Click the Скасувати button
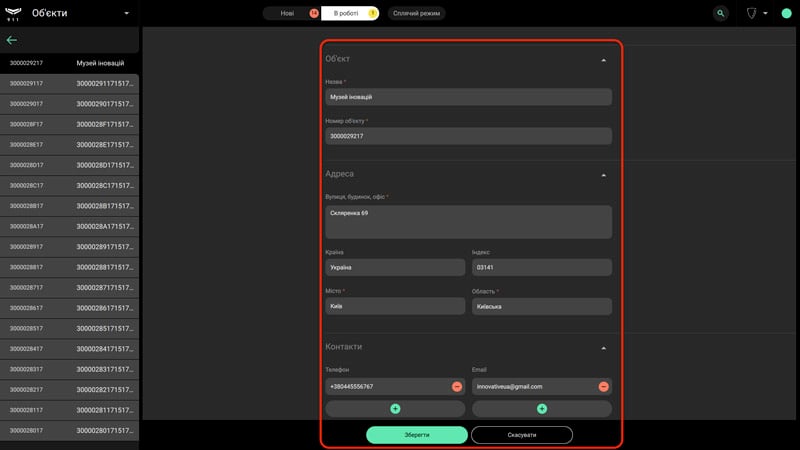Viewport: 800px width, 450px height. click(x=521, y=435)
